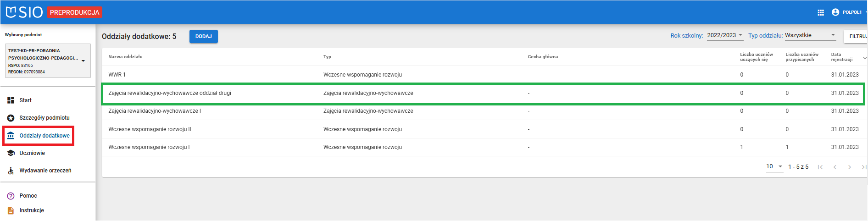Click the Uczniowie graduation cap icon
The height and width of the screenshot is (221, 868).
coord(11,153)
